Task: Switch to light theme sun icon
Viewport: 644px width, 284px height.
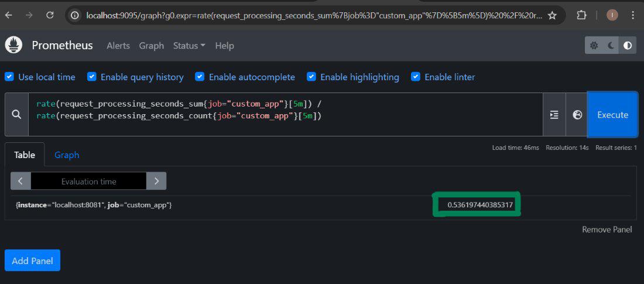Action: [x=594, y=46]
